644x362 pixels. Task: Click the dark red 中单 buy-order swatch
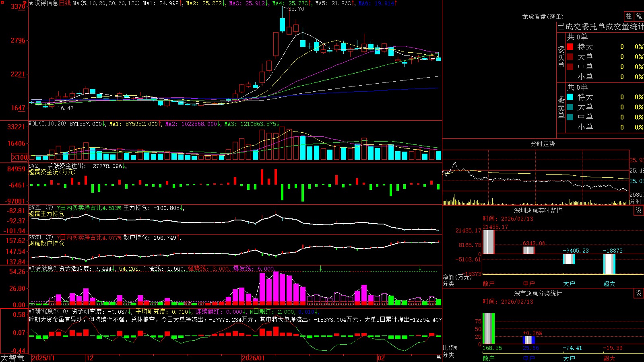pos(570,67)
